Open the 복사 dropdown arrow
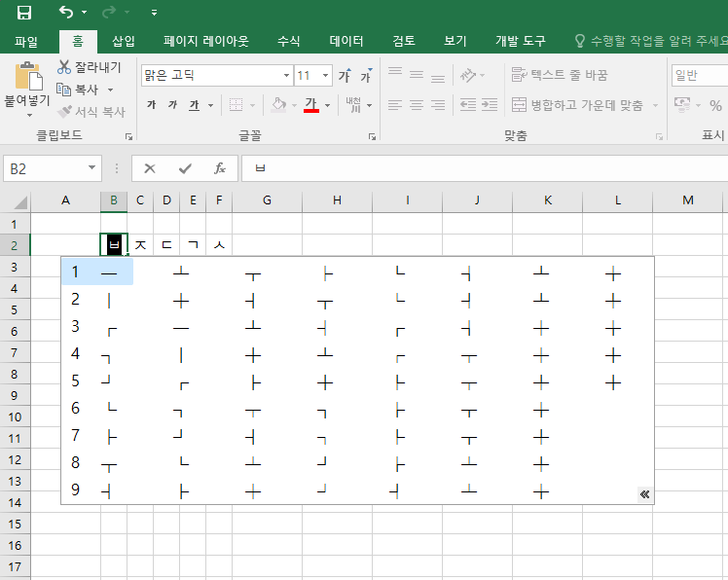Screen dimensions: 728x580 pyautogui.click(x=111, y=90)
